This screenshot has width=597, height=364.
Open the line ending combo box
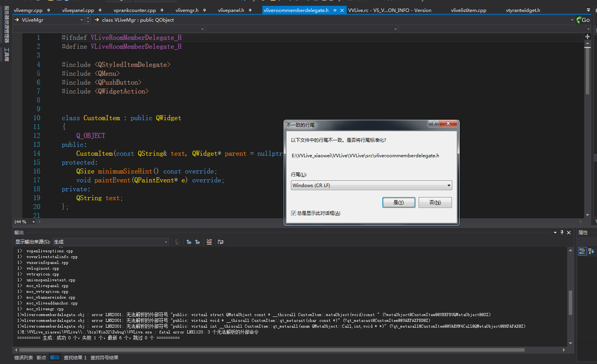371,185
